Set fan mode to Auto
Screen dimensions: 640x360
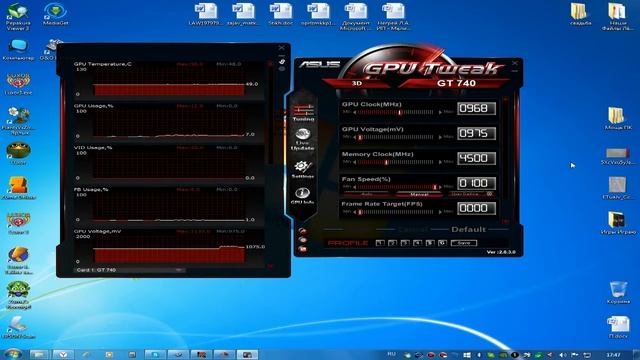point(367,194)
